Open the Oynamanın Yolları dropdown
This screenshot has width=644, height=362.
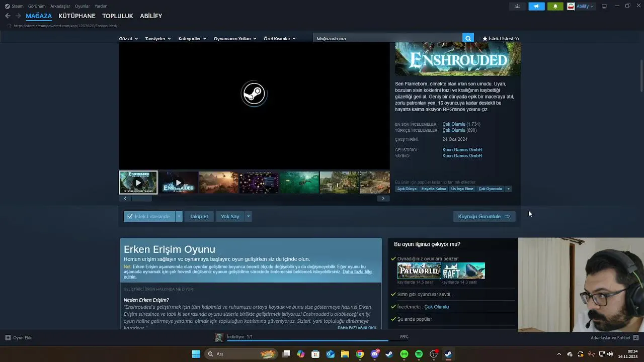pos(235,39)
